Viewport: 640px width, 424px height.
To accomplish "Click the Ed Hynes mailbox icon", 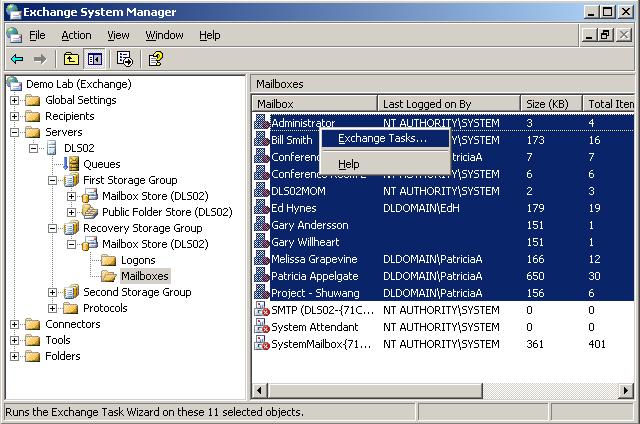I will coord(262,207).
